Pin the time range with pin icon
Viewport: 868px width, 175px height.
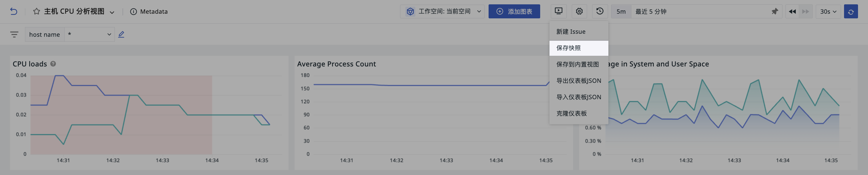tap(775, 11)
